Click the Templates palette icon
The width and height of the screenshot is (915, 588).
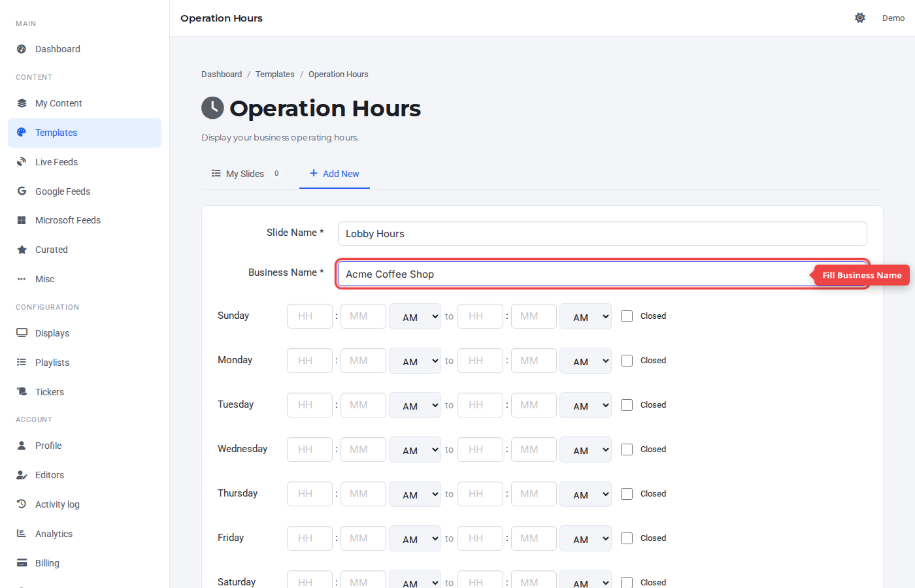(x=22, y=133)
